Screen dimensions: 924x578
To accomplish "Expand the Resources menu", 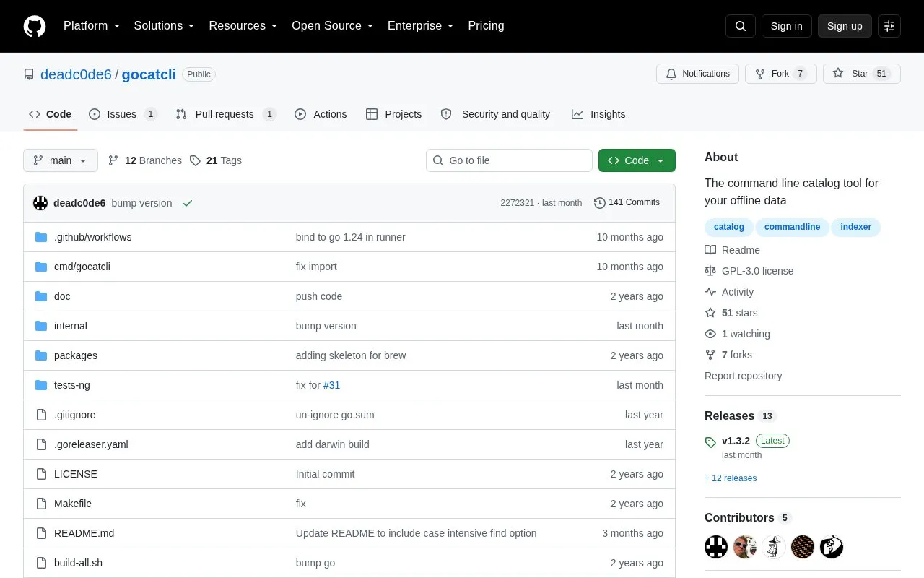I will pos(243,26).
